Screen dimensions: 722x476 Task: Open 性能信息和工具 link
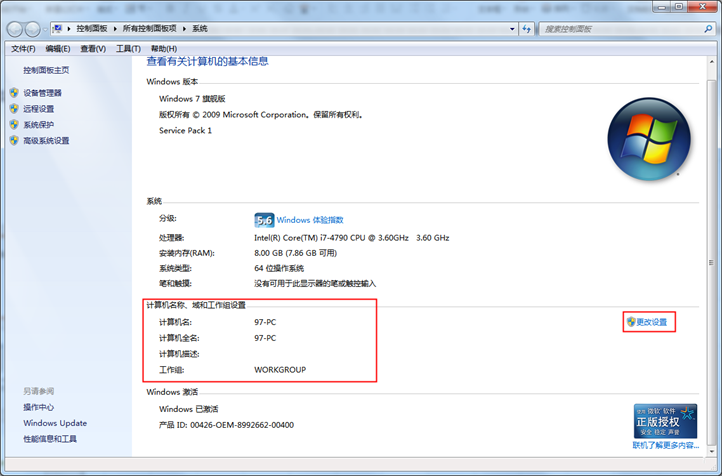pos(50,439)
